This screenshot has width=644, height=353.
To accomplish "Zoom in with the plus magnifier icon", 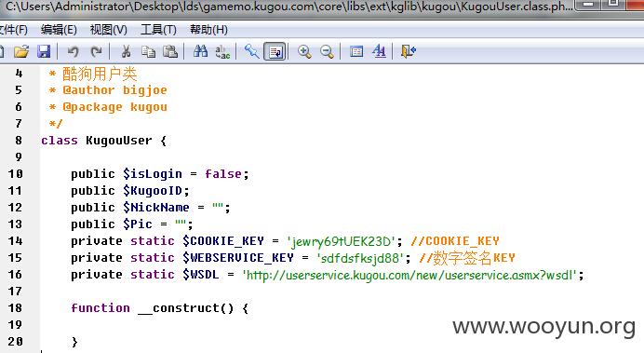I will 304,51.
